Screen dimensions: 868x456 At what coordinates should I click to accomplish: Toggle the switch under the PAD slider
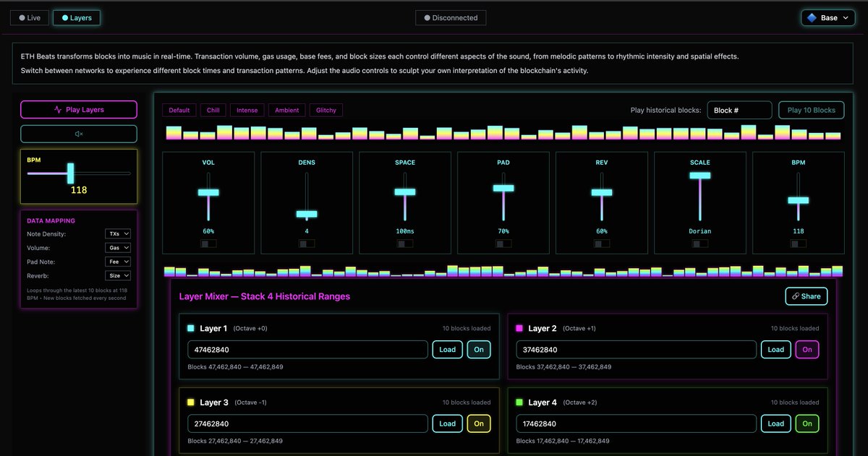(503, 244)
